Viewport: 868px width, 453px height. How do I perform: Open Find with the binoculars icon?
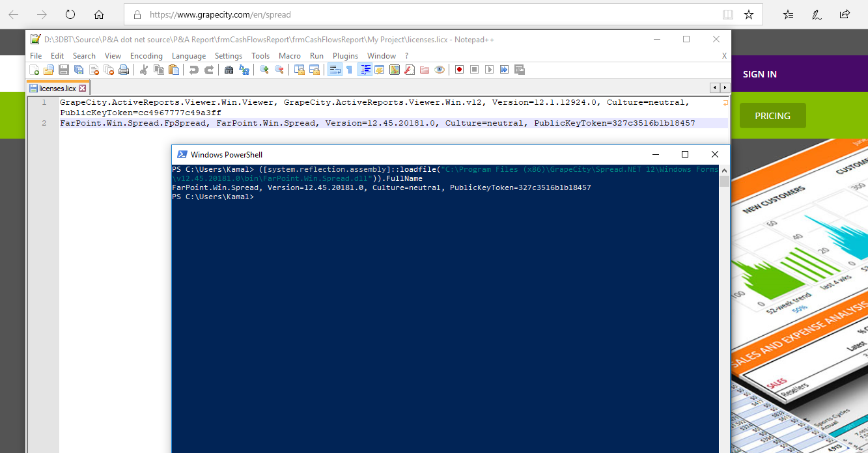(229, 70)
